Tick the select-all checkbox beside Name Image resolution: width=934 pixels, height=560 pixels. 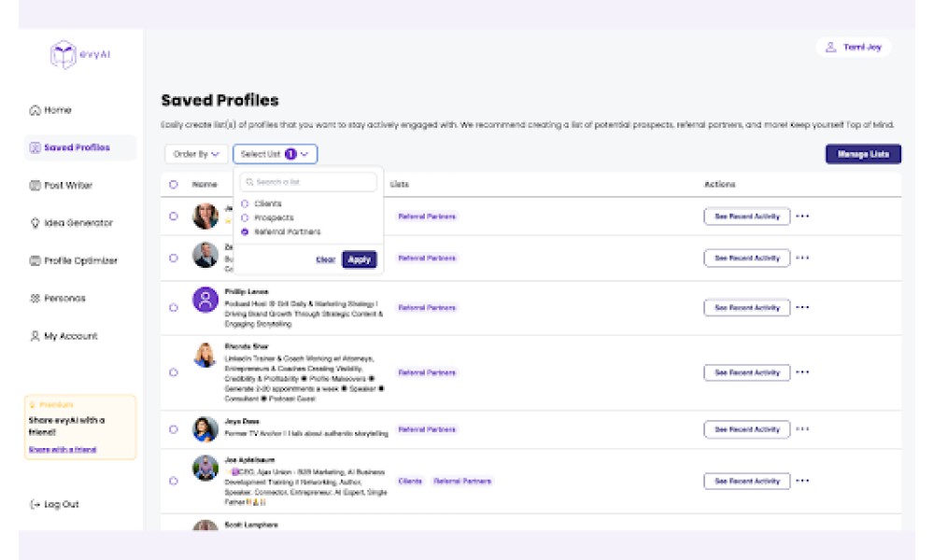point(174,185)
